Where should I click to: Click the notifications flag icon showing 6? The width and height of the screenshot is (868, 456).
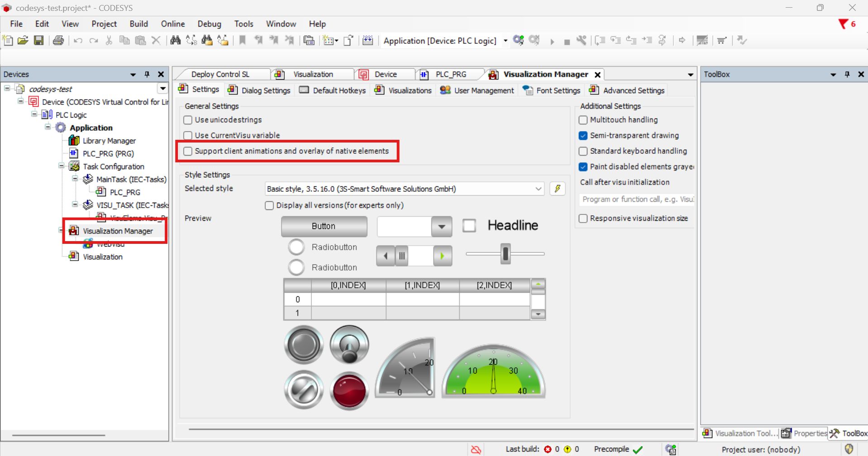point(843,24)
